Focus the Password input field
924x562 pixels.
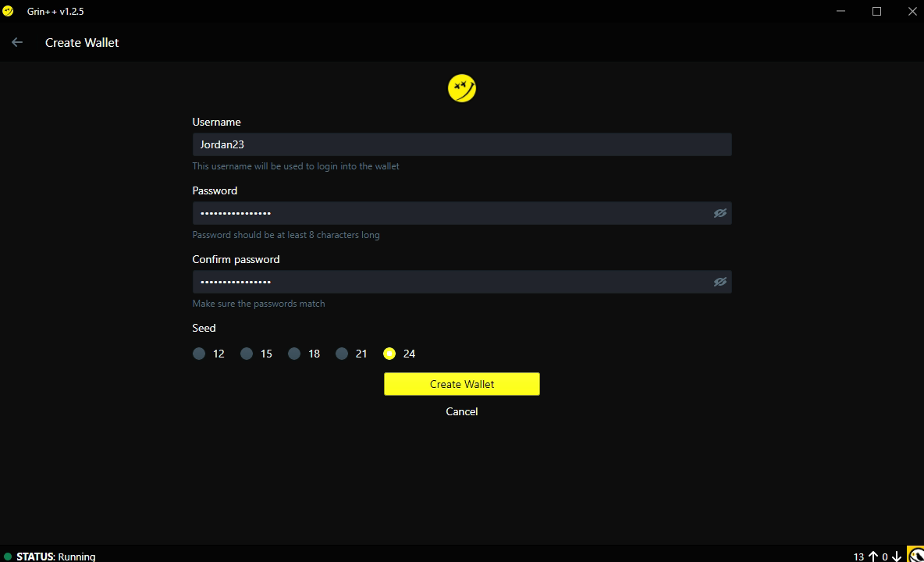click(462, 213)
